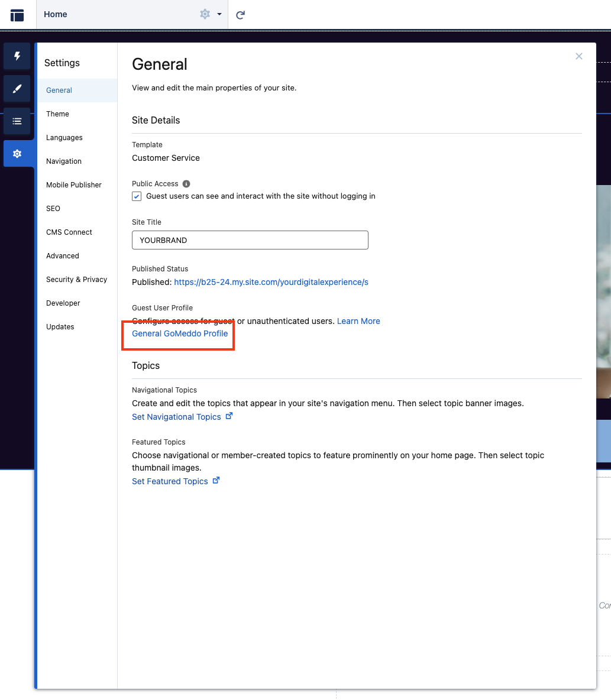Screen dimensions: 611x700
Task: Click inside the Site Title field
Action: [250, 240]
